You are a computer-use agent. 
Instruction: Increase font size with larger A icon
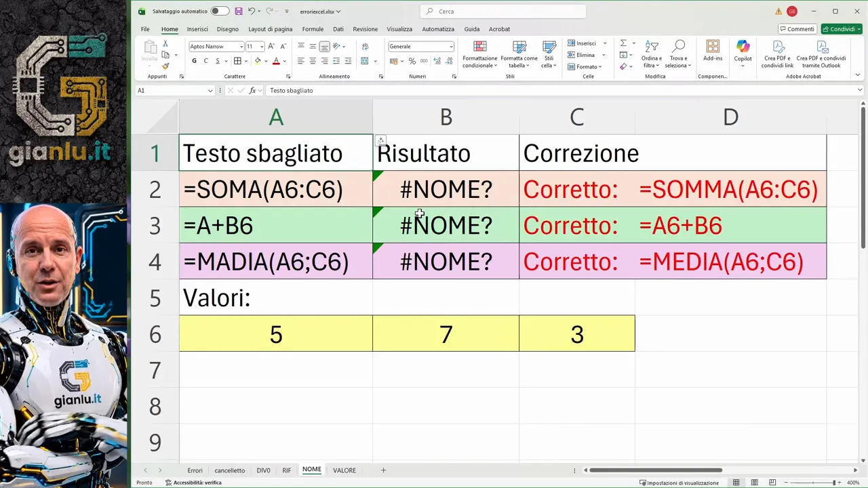pos(271,46)
